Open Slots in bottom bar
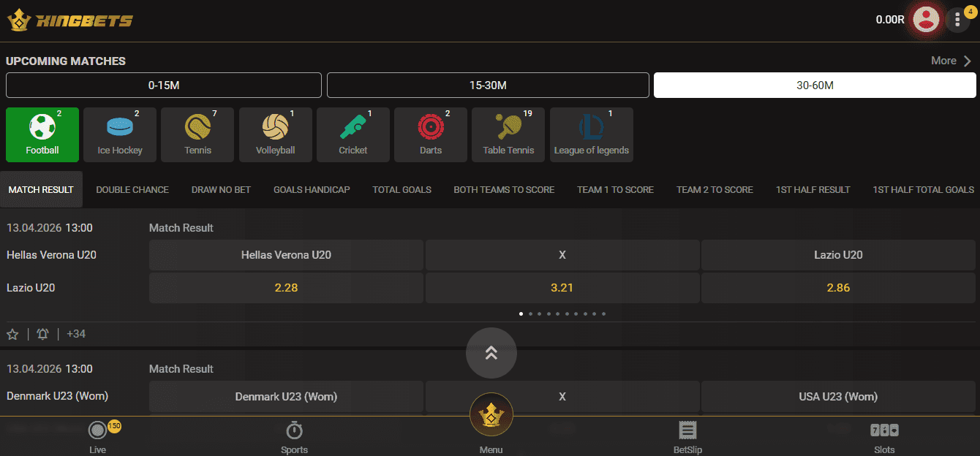 (x=884, y=437)
